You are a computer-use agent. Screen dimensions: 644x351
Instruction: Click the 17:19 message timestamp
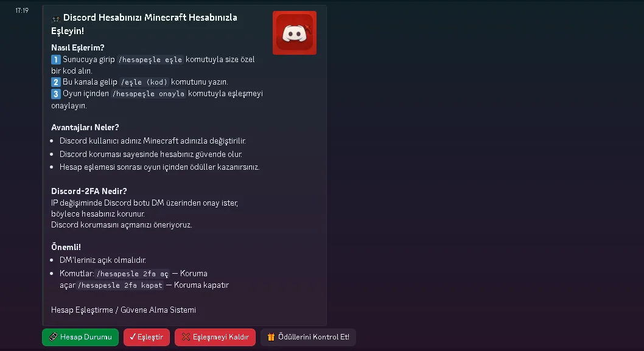22,11
